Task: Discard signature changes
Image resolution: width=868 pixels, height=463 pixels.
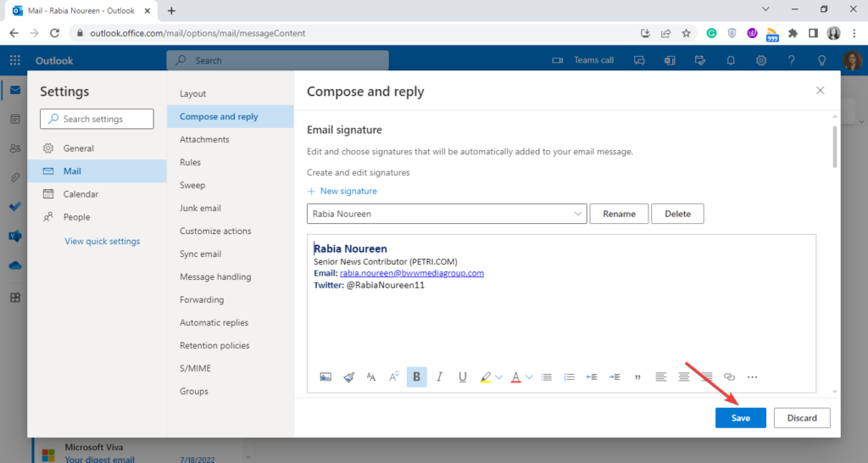Action: coord(802,418)
